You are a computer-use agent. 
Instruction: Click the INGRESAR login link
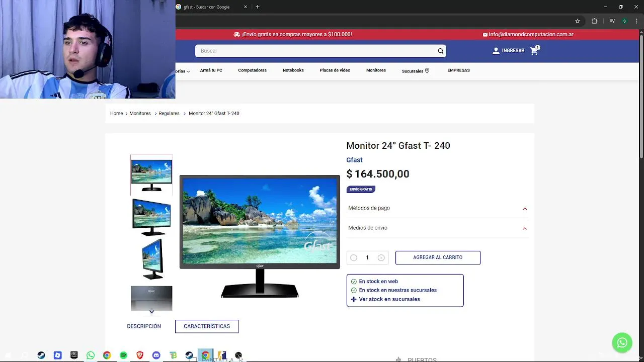513,51
